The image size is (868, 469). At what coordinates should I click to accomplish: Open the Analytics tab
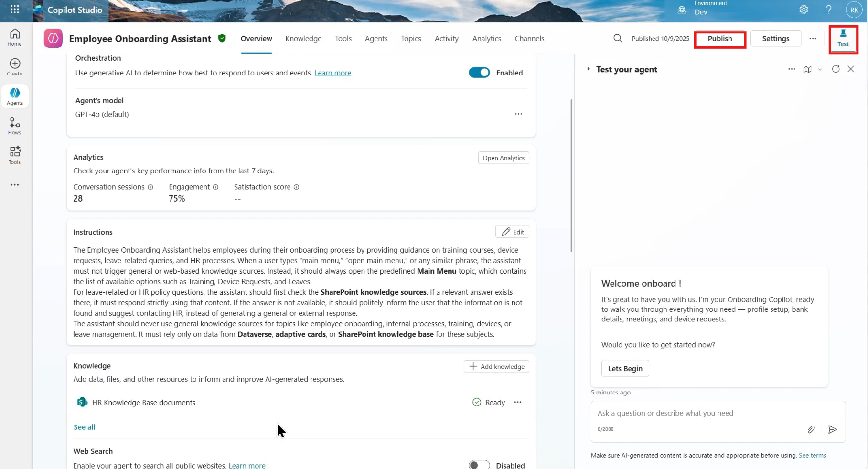(486, 38)
